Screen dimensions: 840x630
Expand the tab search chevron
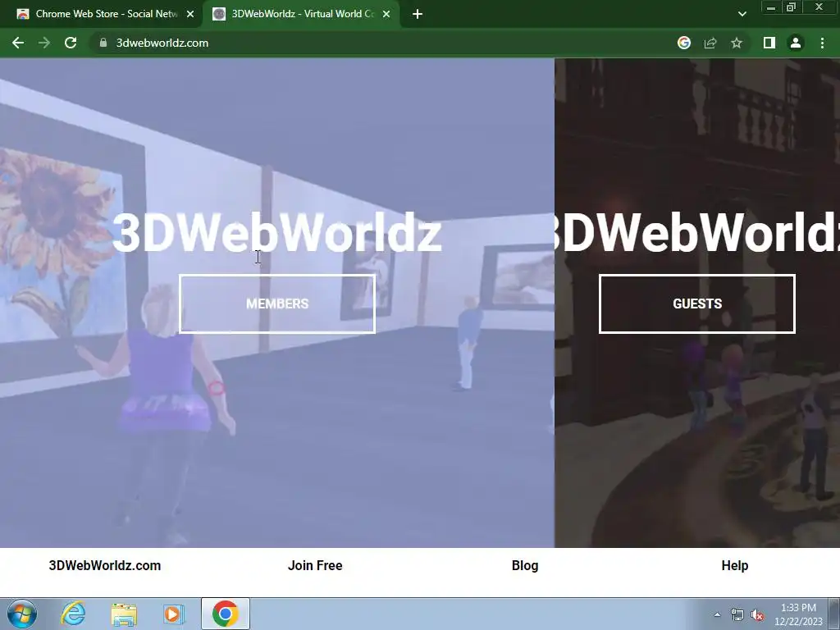tap(742, 14)
